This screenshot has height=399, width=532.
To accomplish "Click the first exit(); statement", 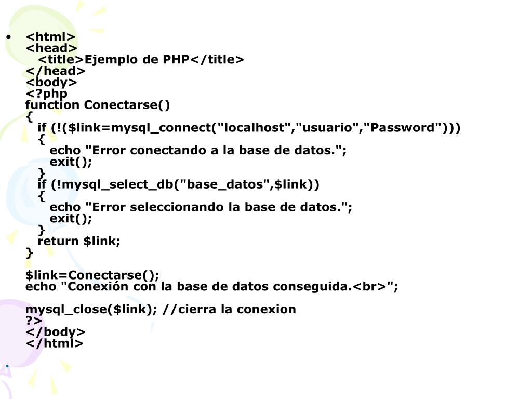I will (71, 162).
